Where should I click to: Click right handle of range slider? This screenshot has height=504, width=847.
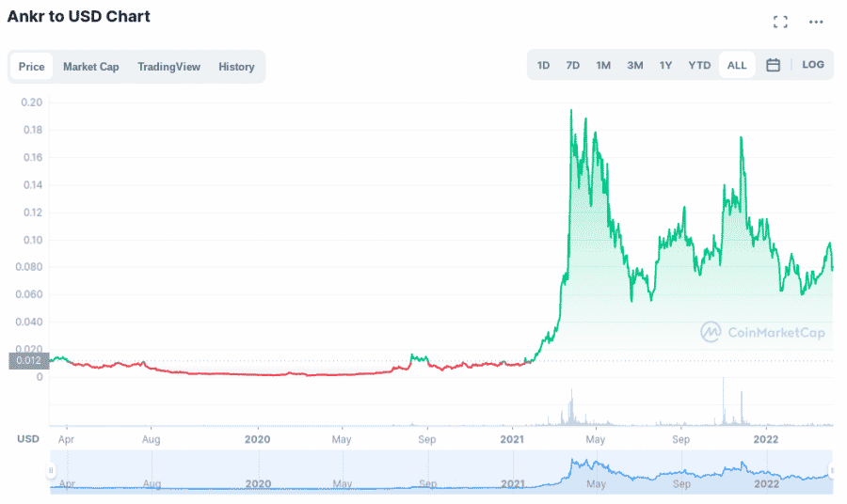click(832, 470)
